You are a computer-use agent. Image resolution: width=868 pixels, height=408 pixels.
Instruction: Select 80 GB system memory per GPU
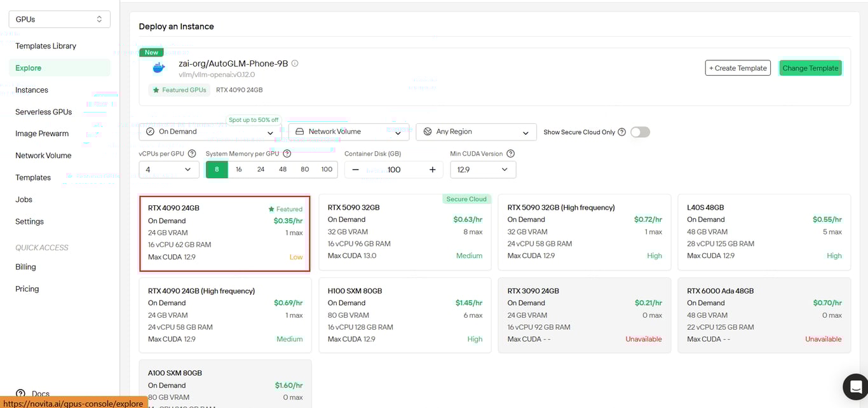click(305, 170)
